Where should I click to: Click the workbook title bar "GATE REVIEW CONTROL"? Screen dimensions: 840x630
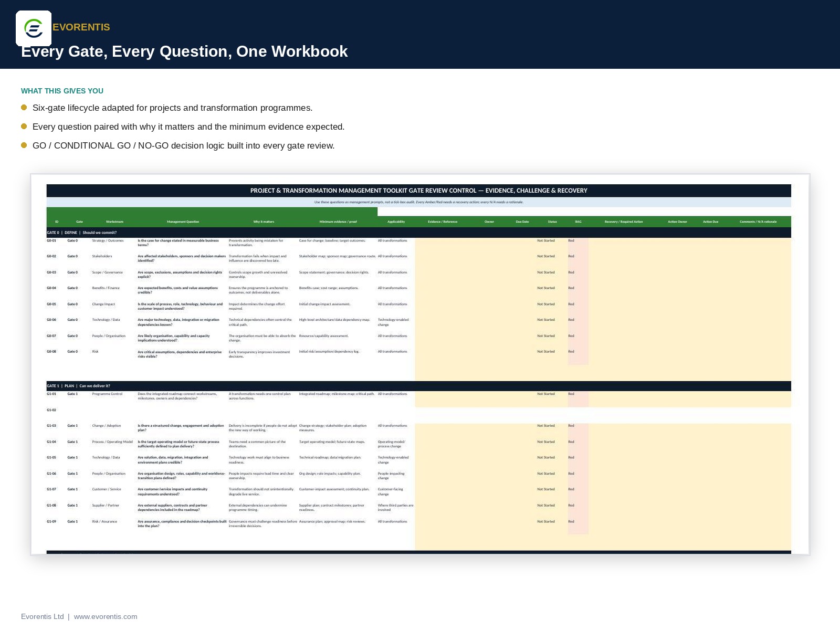pos(418,191)
